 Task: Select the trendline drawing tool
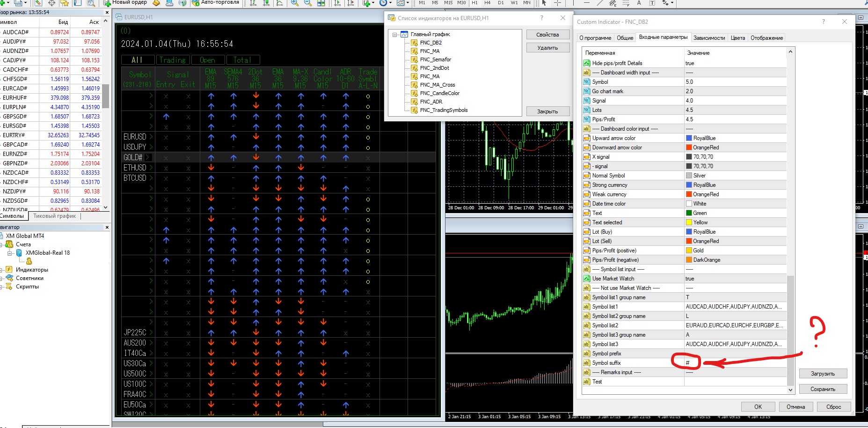coord(600,3)
